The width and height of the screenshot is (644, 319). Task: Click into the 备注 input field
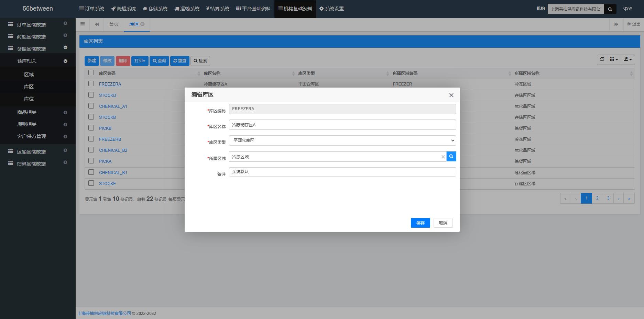pos(342,172)
